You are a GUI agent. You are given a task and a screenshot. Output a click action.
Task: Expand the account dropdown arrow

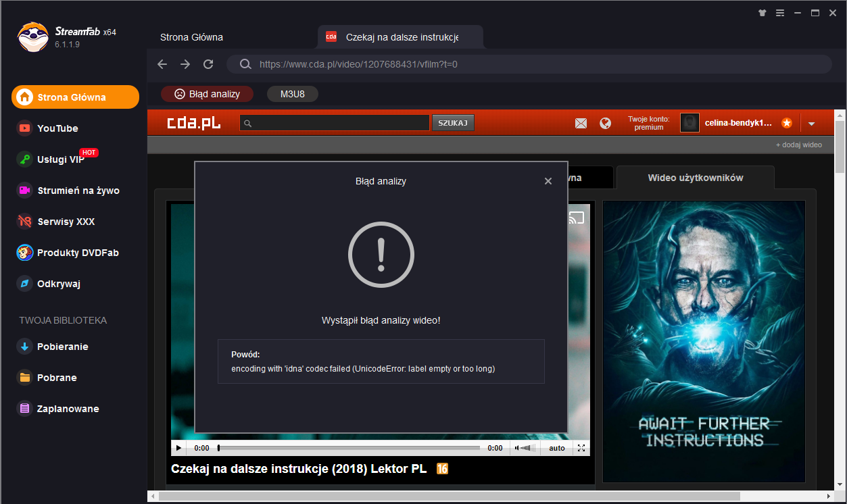point(811,124)
